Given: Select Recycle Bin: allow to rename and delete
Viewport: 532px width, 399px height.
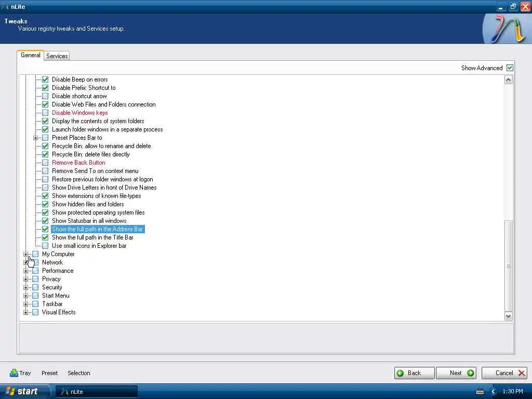Looking at the screenshot, I should coord(101,146).
